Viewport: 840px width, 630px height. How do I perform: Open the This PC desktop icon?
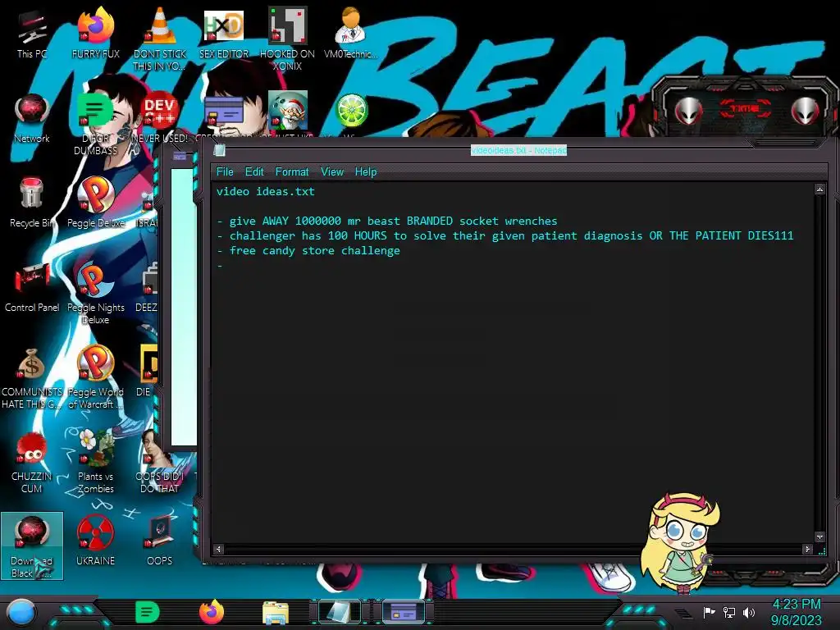coord(32,33)
